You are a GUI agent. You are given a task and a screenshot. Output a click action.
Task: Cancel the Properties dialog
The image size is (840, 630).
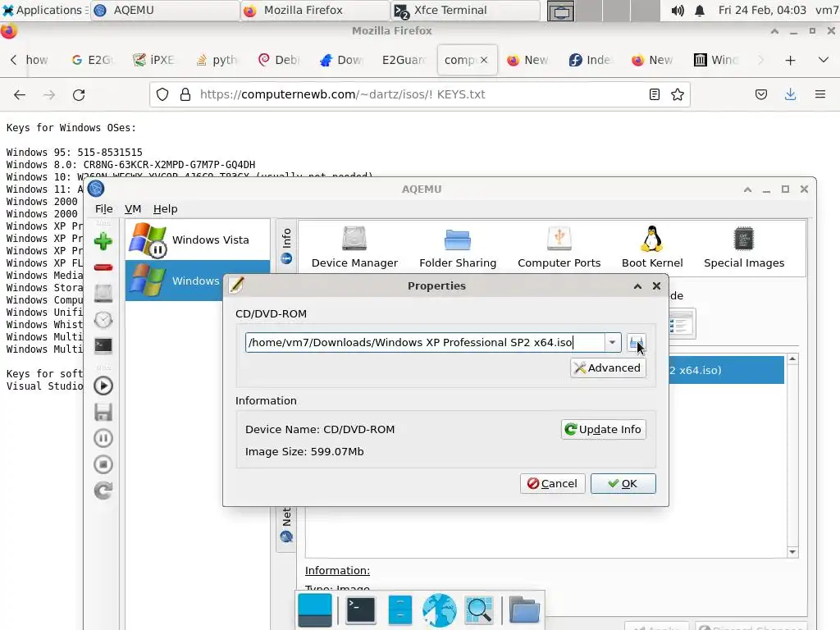[552, 484]
